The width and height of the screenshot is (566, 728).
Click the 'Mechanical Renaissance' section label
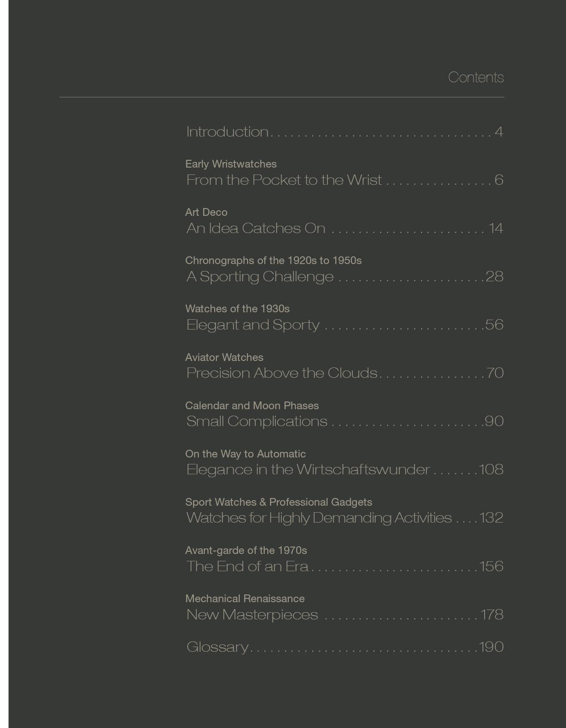[x=245, y=599]
